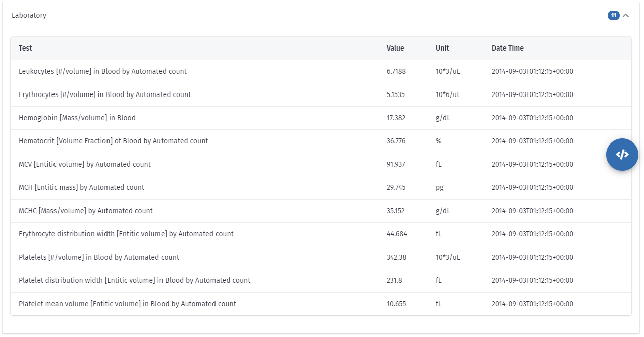Click the Unit column header
This screenshot has width=644, height=337.
[x=442, y=48]
